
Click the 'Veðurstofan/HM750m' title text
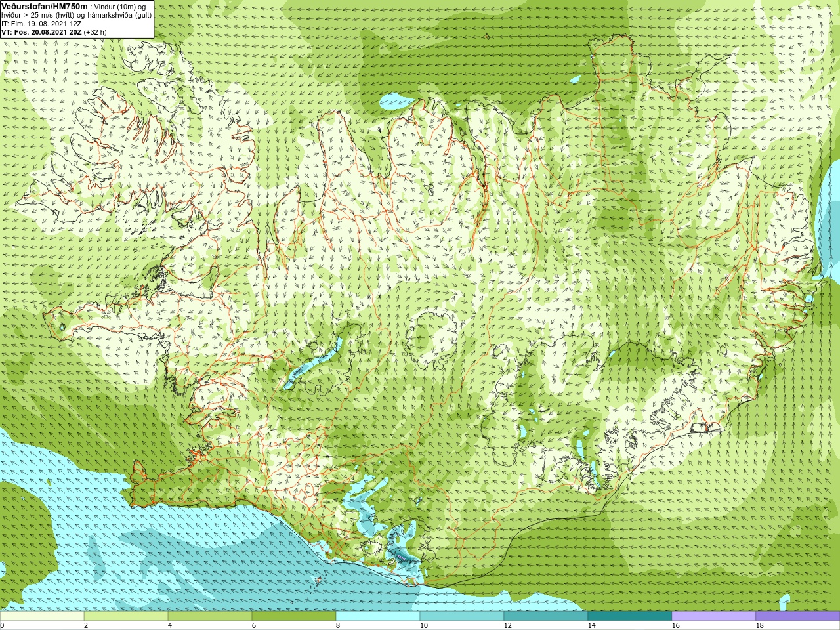pos(45,7)
